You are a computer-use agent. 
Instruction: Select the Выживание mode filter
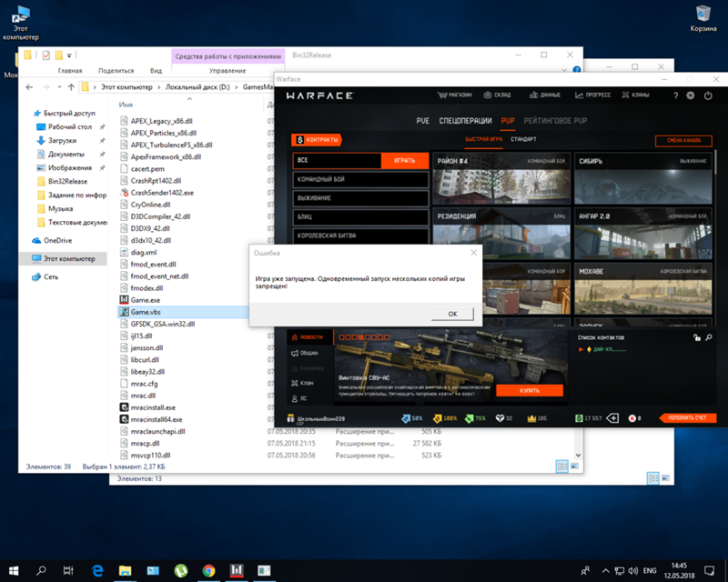[360, 198]
